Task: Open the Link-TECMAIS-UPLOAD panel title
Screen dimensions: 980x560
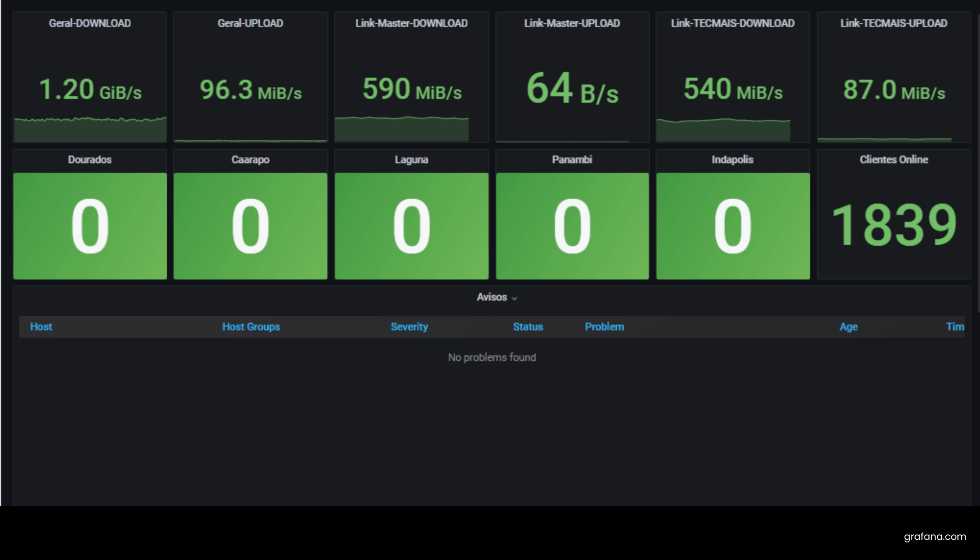Action: tap(893, 23)
